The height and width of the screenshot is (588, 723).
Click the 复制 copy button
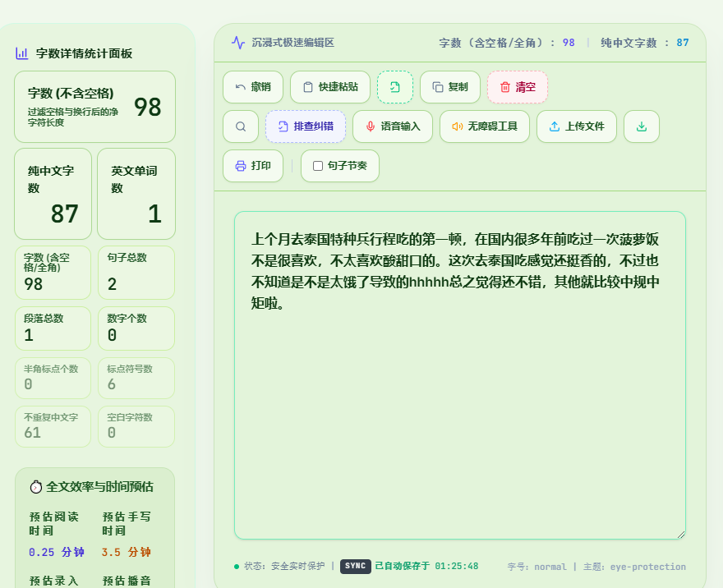click(450, 87)
